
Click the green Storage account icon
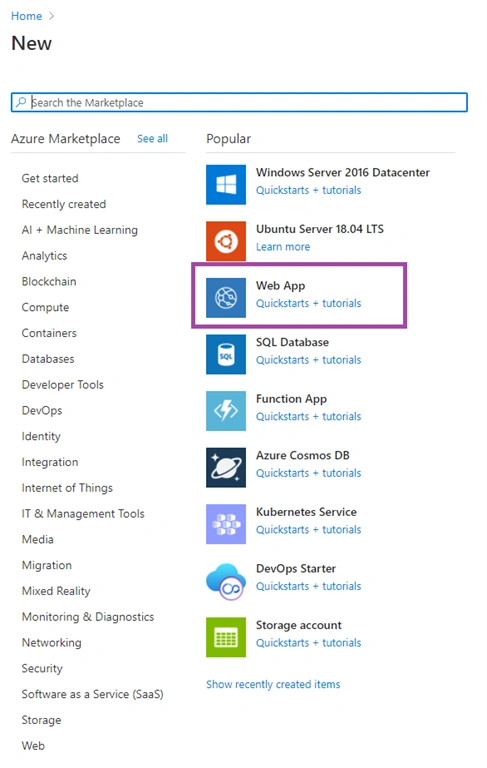point(226,637)
